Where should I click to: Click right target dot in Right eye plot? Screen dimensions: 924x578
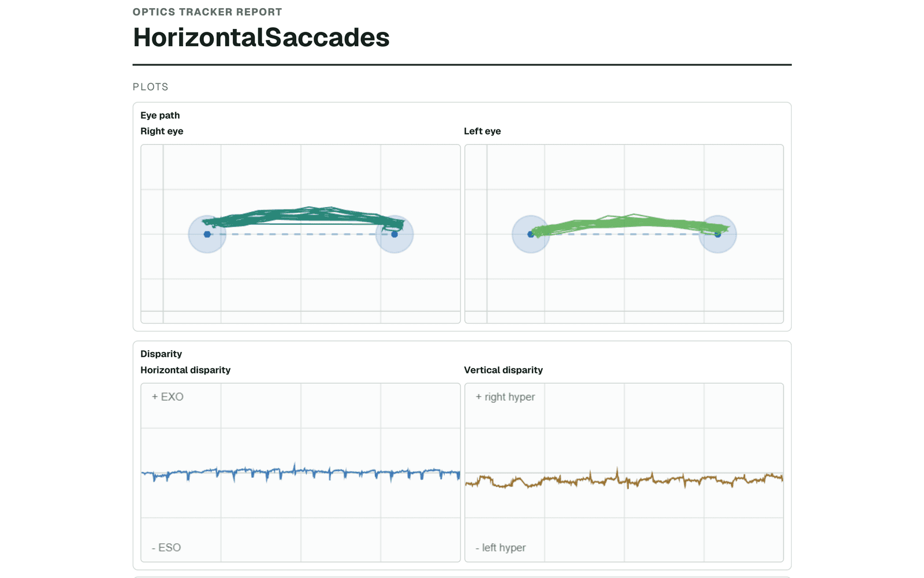pyautogui.click(x=394, y=234)
